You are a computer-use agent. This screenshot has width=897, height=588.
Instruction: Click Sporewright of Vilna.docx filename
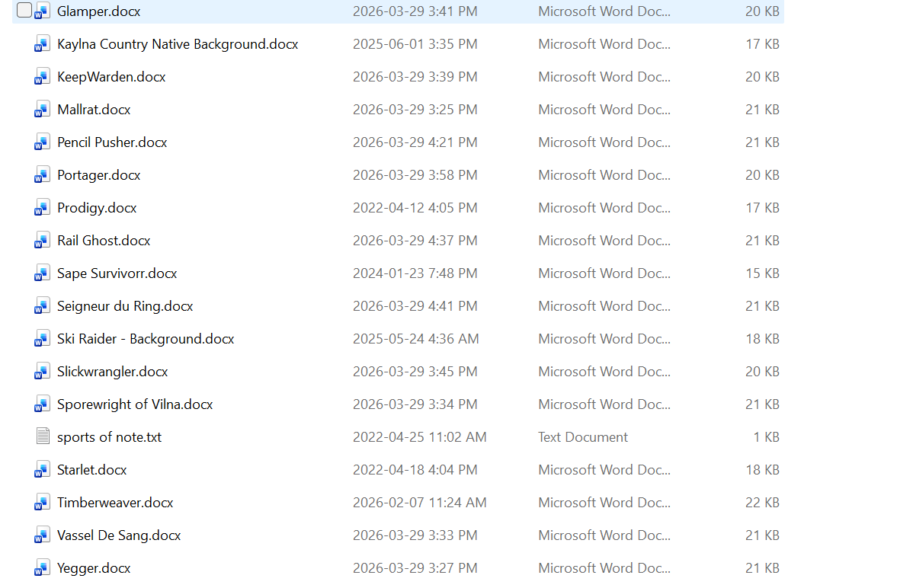pyautogui.click(x=135, y=404)
